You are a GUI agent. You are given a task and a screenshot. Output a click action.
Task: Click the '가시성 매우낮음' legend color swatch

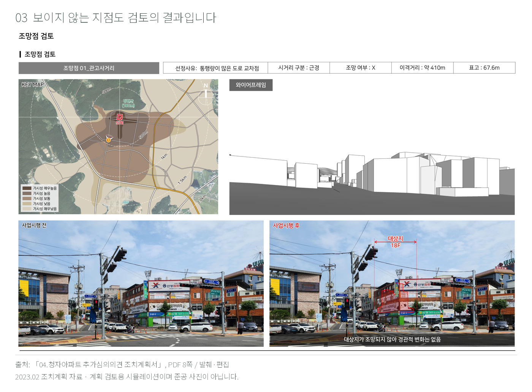(27, 209)
